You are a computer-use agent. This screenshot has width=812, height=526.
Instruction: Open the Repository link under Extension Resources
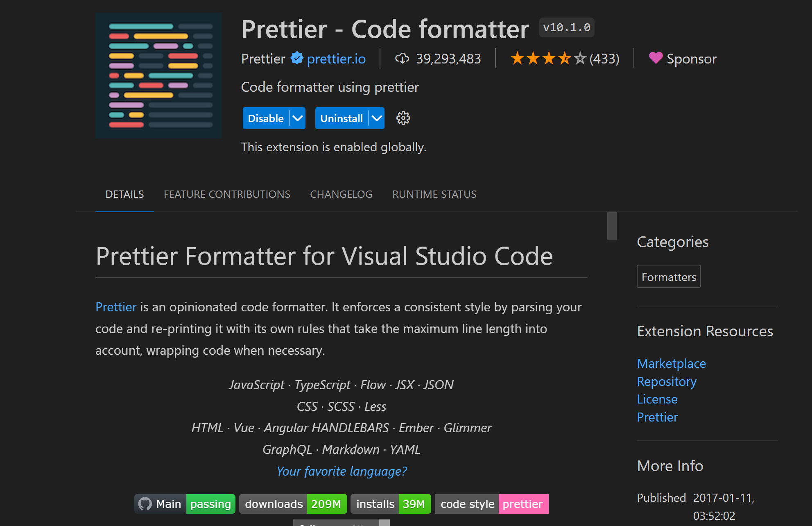(666, 381)
